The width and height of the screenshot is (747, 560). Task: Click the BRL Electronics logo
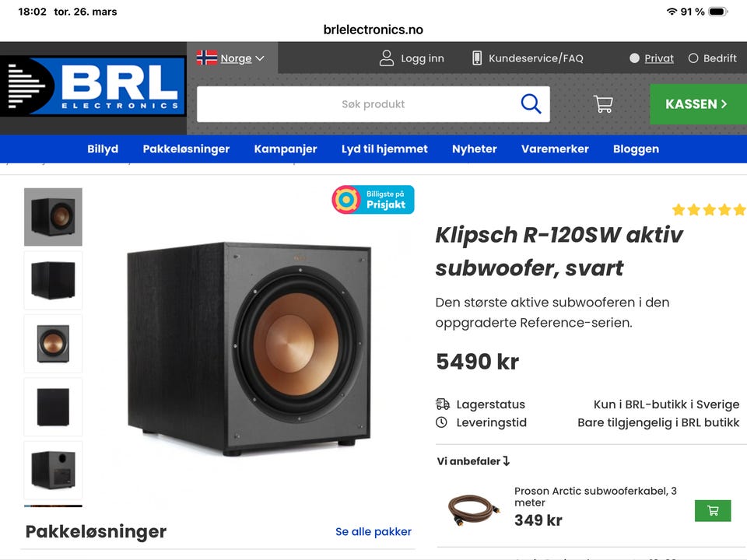click(x=93, y=86)
